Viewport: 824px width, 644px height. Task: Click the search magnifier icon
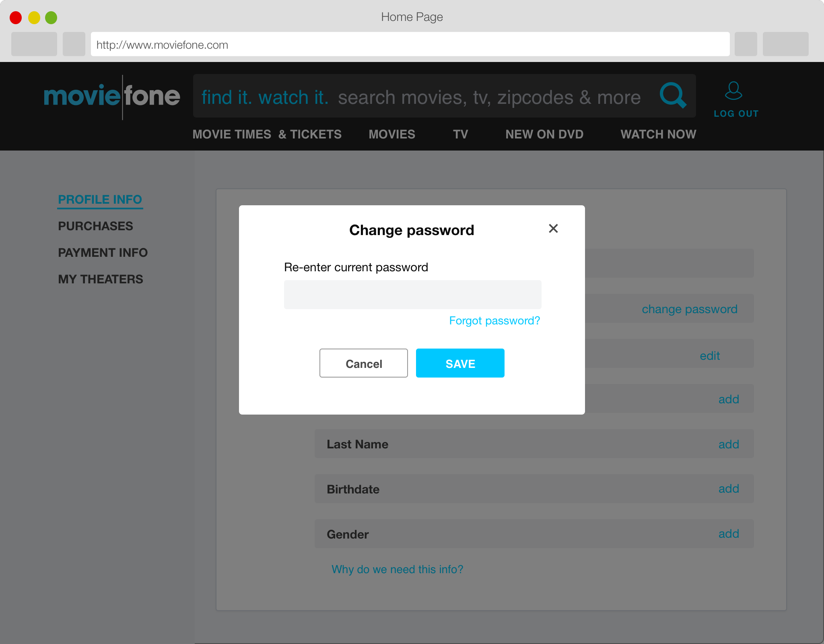click(x=673, y=95)
